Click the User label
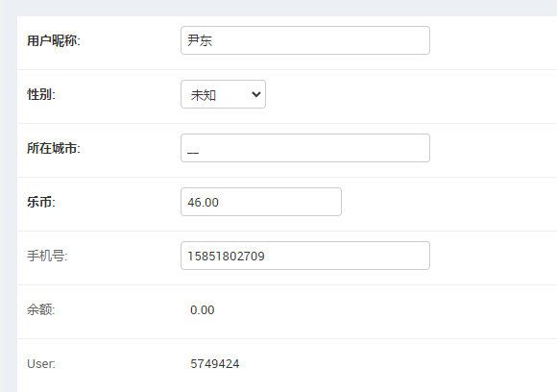The image size is (557, 392). [x=41, y=363]
